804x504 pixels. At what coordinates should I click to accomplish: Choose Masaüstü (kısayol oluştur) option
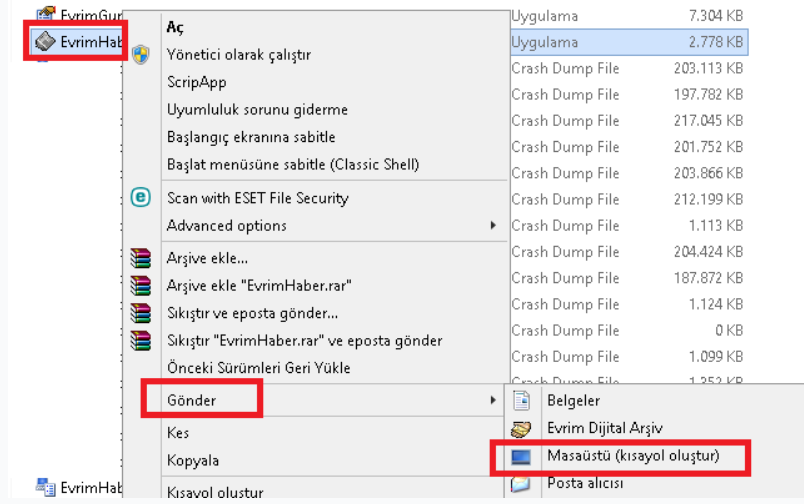[633, 455]
